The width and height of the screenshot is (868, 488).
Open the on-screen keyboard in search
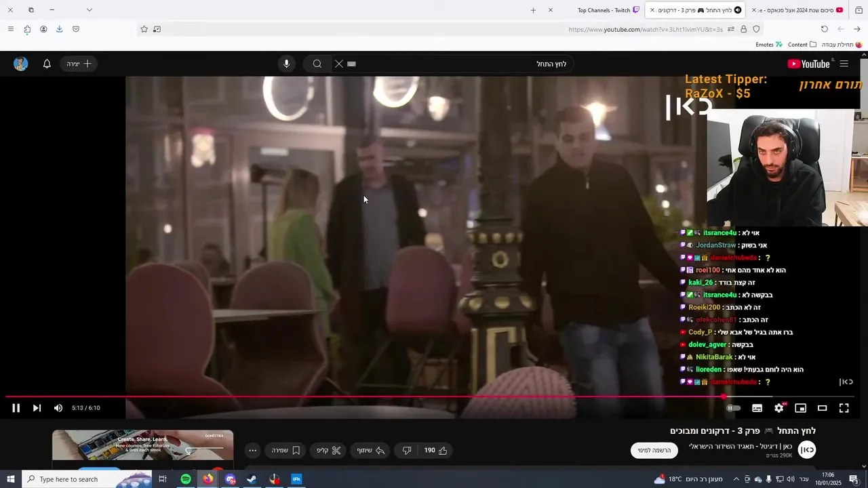click(351, 64)
